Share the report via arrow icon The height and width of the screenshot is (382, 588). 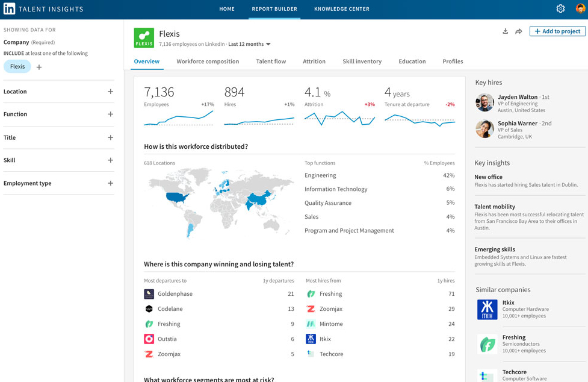tap(519, 31)
